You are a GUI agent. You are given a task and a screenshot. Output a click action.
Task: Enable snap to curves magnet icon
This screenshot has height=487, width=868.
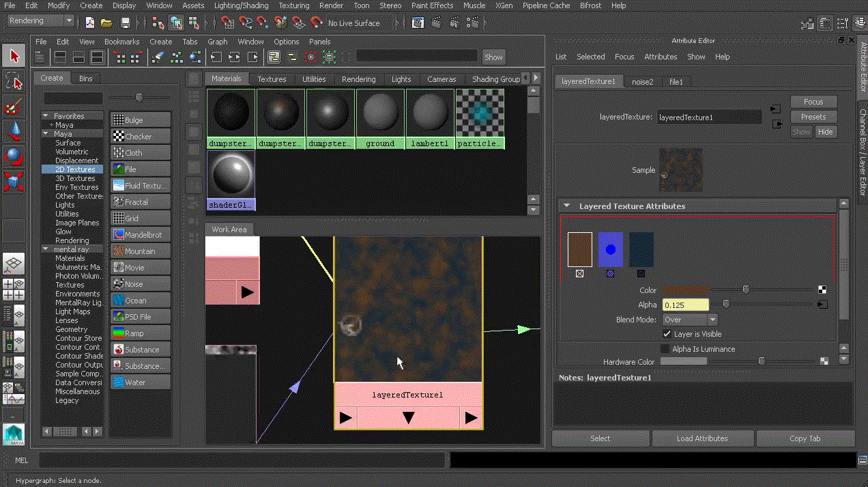tap(245, 23)
